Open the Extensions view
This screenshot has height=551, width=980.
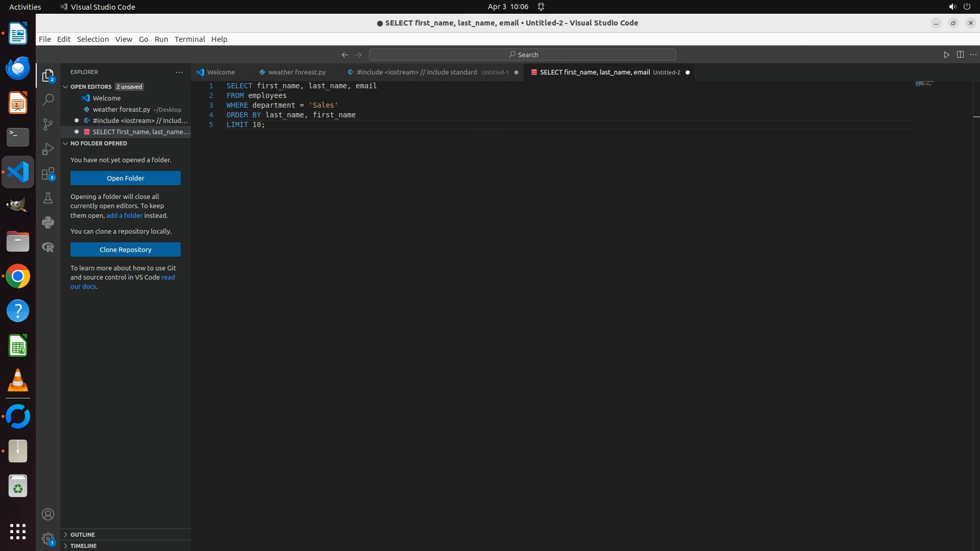coord(48,174)
